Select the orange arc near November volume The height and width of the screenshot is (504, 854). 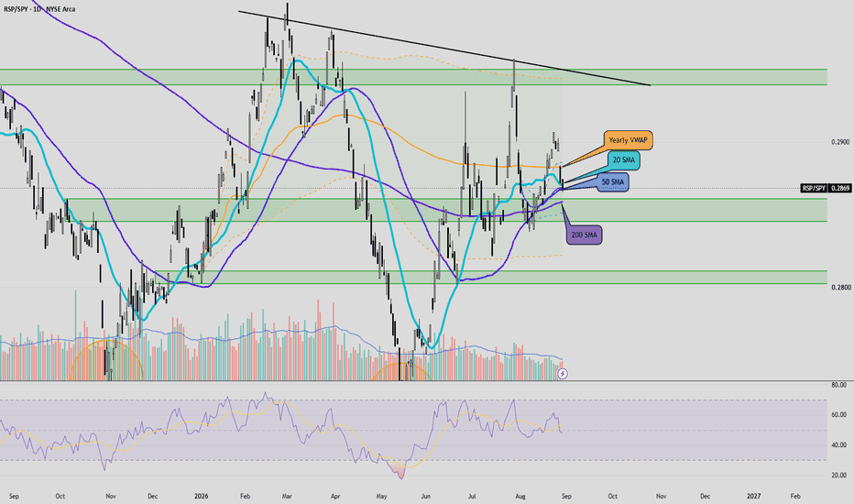pyautogui.click(x=106, y=359)
